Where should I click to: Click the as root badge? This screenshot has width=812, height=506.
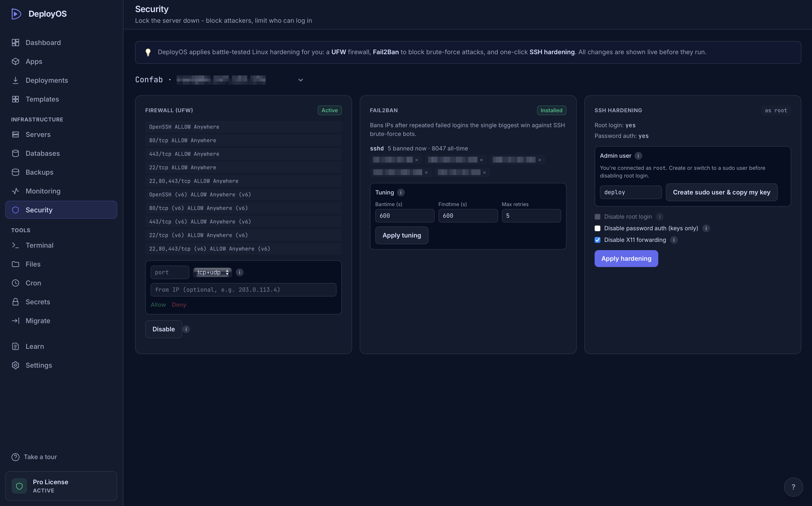(776, 111)
